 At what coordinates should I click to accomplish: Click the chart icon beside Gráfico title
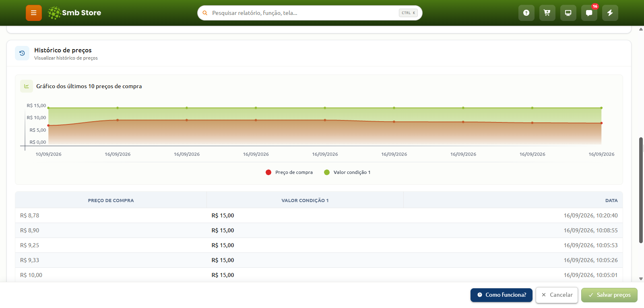[x=27, y=86]
